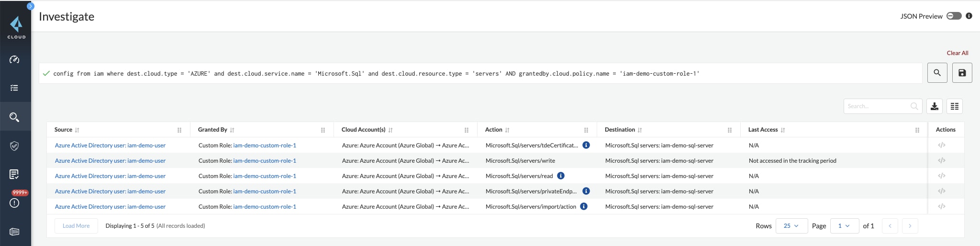Open the Compute icon at sidebar bottom
This screenshot has width=980, height=246.
coord(14,232)
